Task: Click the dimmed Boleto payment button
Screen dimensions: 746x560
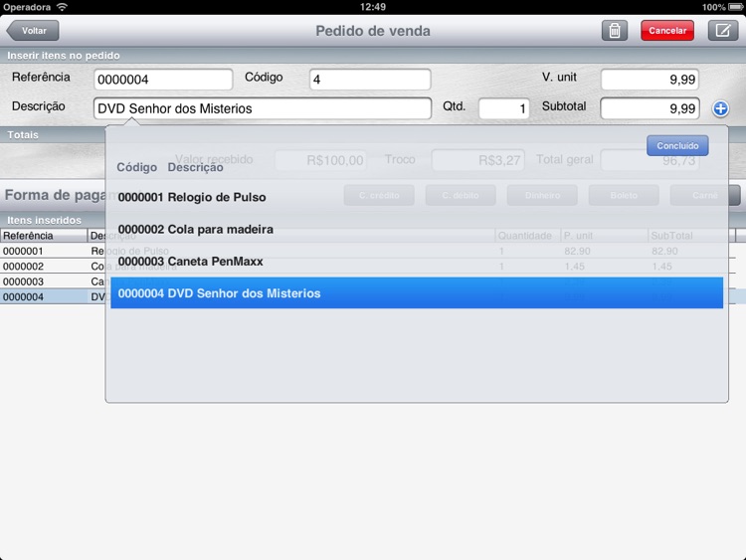Action: pos(624,195)
